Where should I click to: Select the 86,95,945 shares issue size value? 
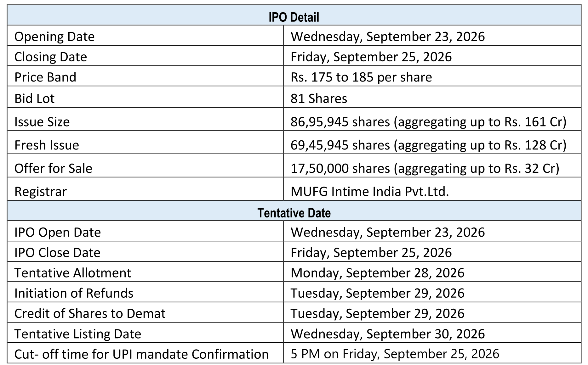click(432, 119)
